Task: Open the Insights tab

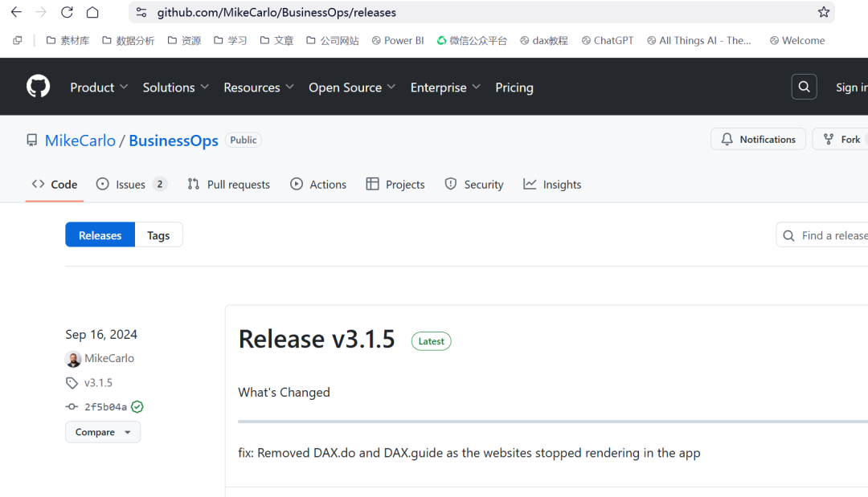Action: tap(552, 185)
